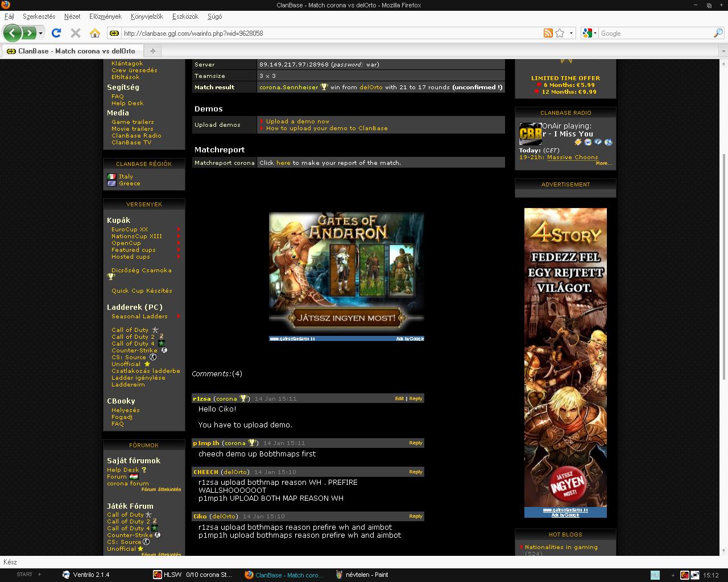The image size is (728, 582).
Task: Click Reply on CHEECH's comment
Action: pyautogui.click(x=416, y=472)
